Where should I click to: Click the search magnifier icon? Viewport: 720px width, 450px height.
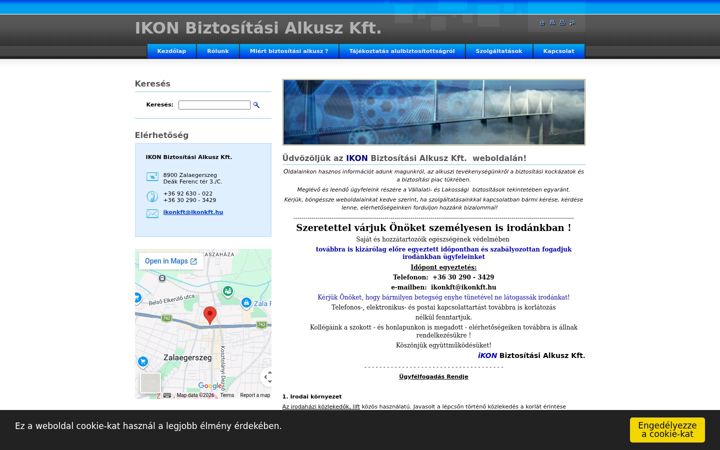click(256, 105)
